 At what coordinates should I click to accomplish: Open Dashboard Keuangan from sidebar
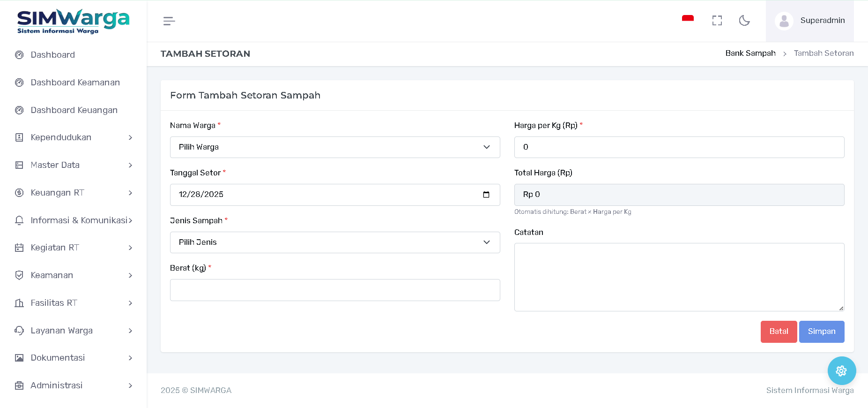pos(74,110)
